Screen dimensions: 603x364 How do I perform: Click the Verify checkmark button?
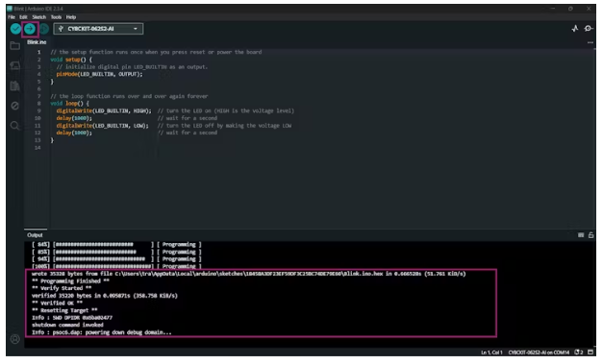pos(15,29)
